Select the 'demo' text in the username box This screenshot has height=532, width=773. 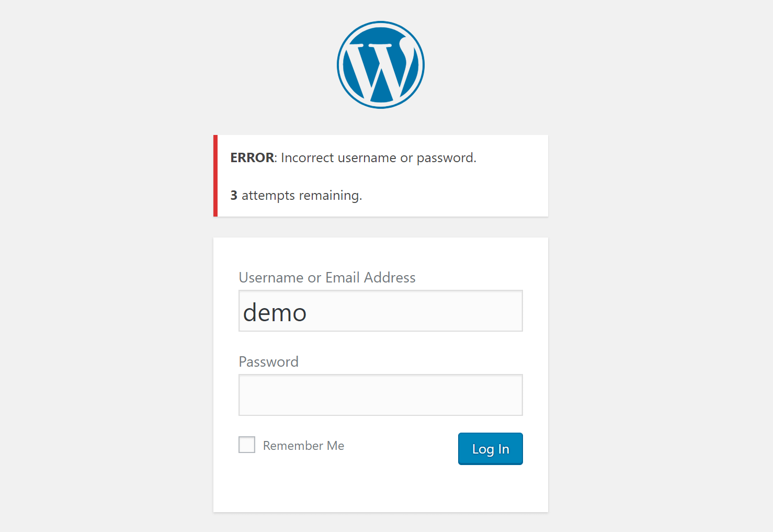[x=274, y=312]
